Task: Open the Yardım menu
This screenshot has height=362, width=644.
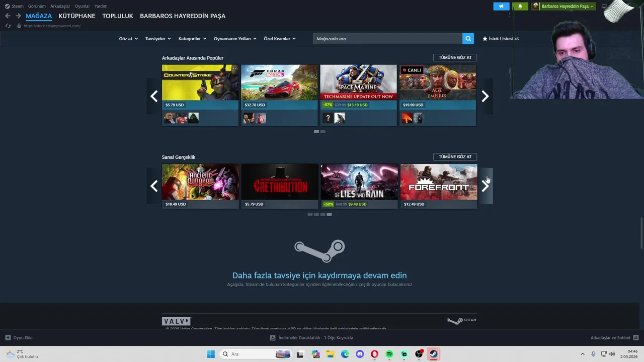Action: point(101,6)
